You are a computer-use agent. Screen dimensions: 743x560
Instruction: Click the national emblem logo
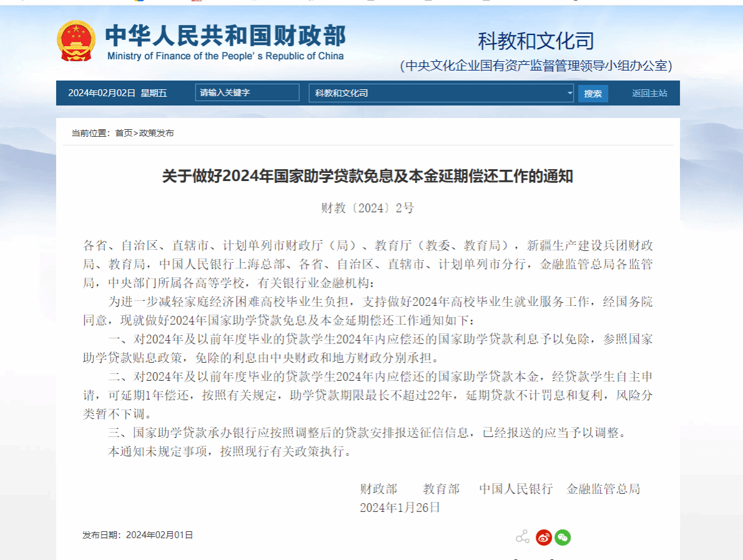pyautogui.click(x=76, y=41)
